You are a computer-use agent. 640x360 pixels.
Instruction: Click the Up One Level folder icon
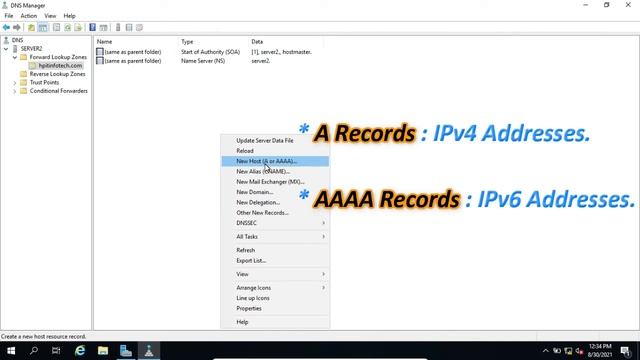(x=31, y=27)
